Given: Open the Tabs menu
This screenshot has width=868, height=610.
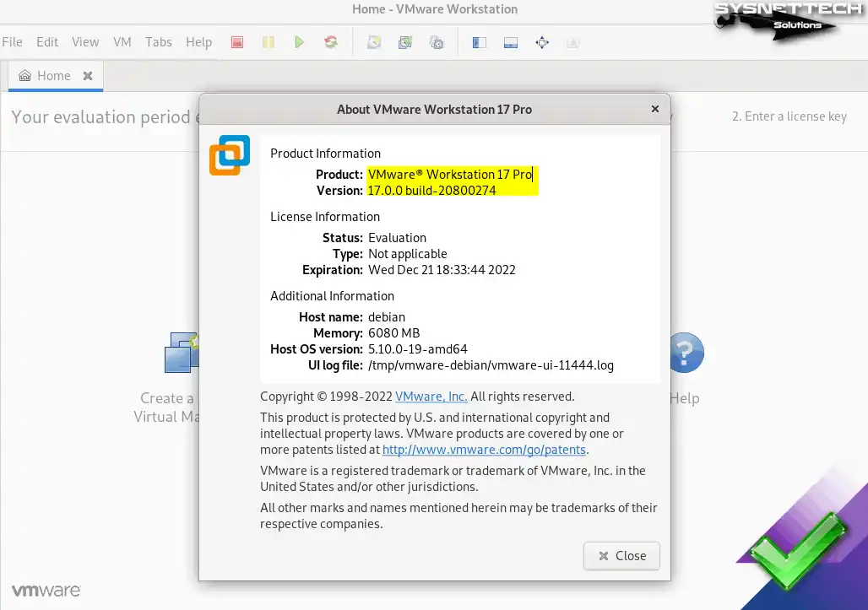Looking at the screenshot, I should 158,42.
